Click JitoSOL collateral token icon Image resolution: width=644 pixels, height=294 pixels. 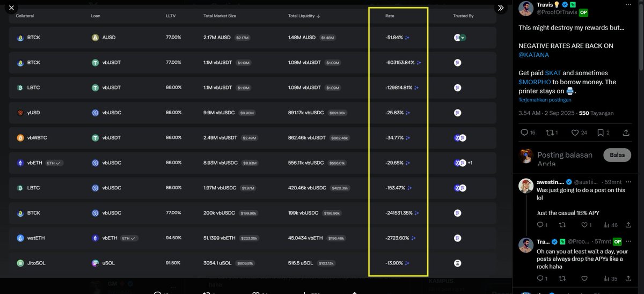(20, 263)
